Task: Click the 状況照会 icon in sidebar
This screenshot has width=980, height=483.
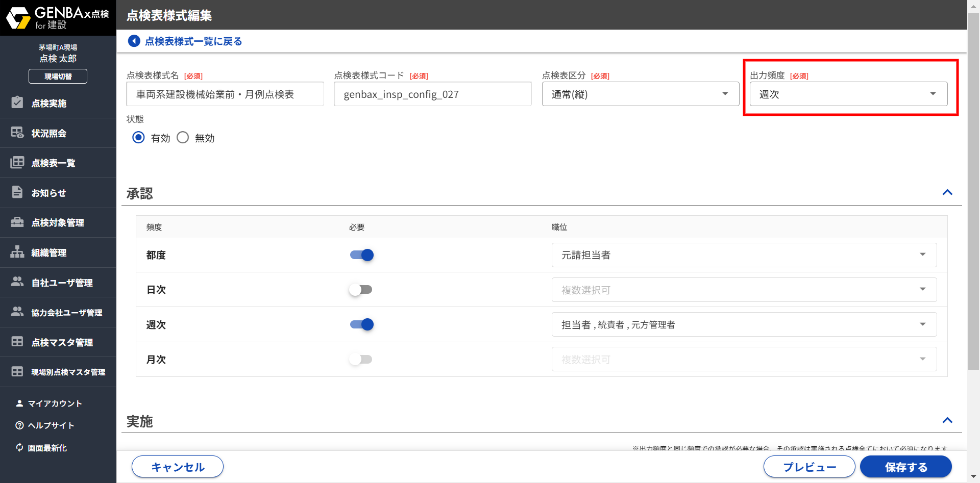Action: click(x=17, y=133)
